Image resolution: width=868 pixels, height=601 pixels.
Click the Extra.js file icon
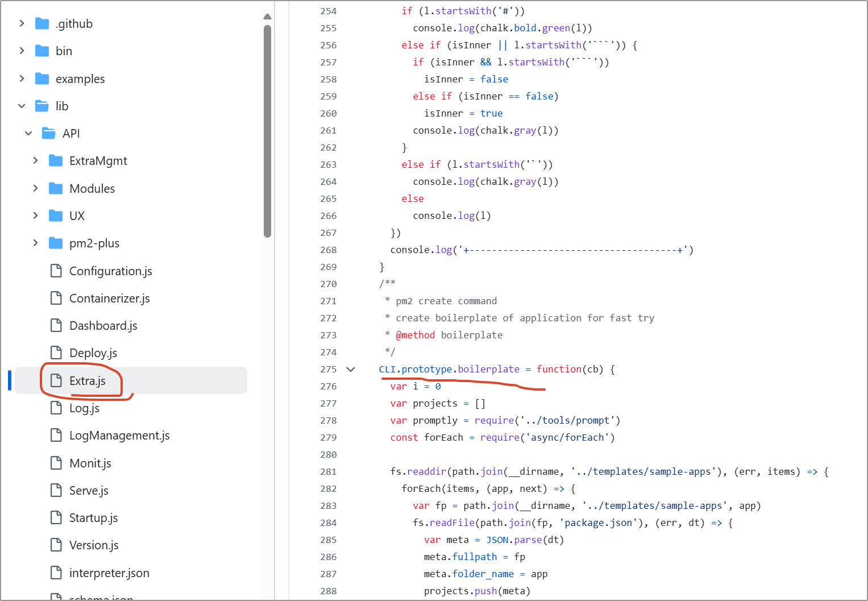click(56, 380)
